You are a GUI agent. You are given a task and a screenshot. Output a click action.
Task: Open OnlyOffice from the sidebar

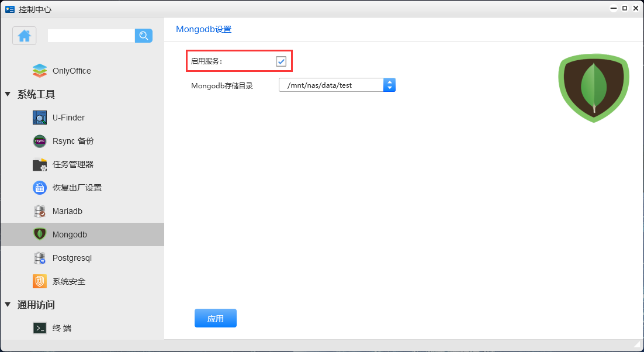pos(71,71)
